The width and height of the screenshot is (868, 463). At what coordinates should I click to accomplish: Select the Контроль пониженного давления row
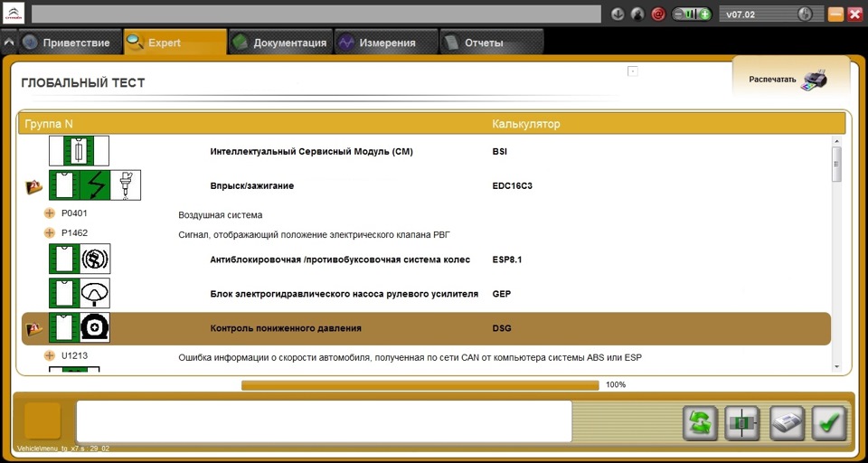pyautogui.click(x=425, y=328)
